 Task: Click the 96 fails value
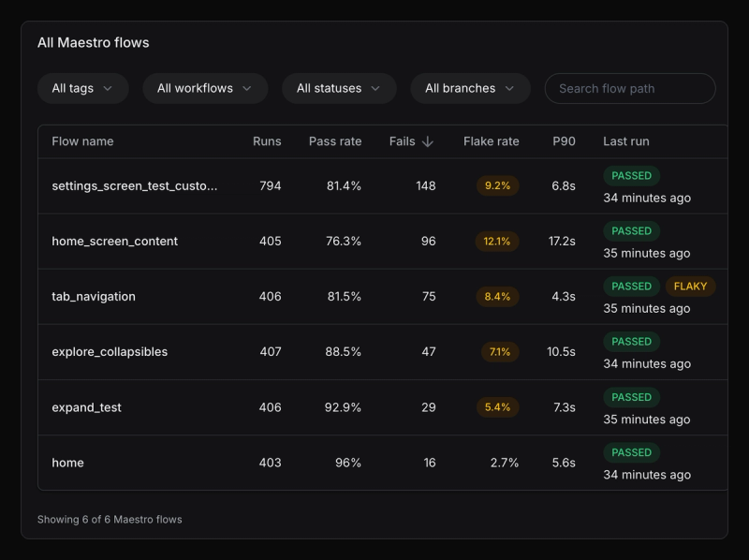coord(429,242)
